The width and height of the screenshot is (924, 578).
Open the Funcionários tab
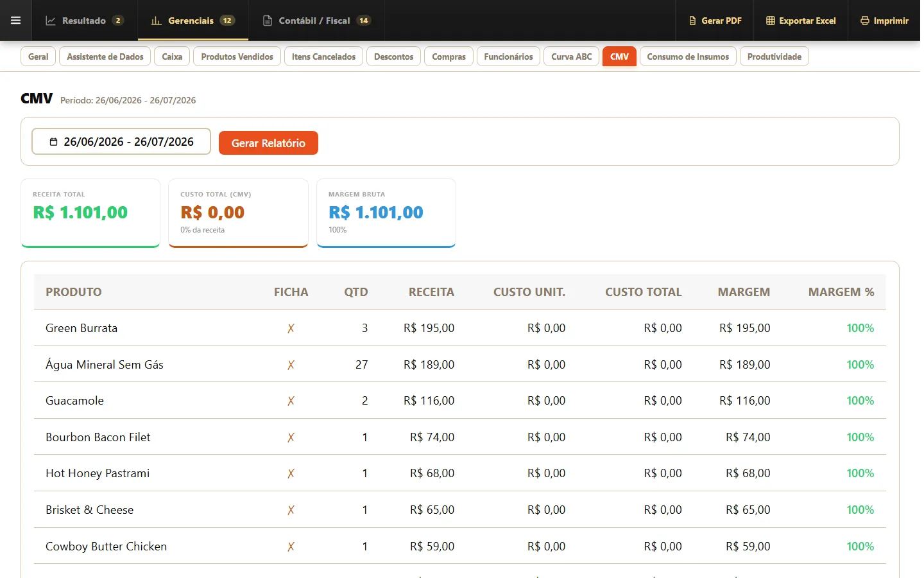[x=508, y=57]
